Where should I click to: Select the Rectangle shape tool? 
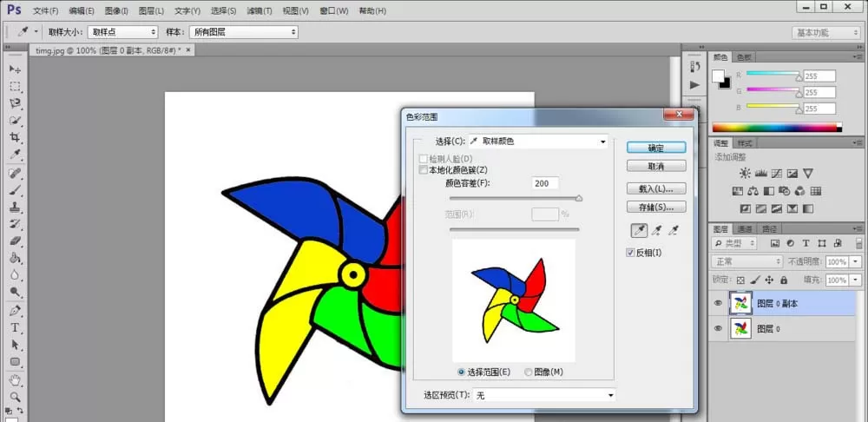tap(15, 362)
